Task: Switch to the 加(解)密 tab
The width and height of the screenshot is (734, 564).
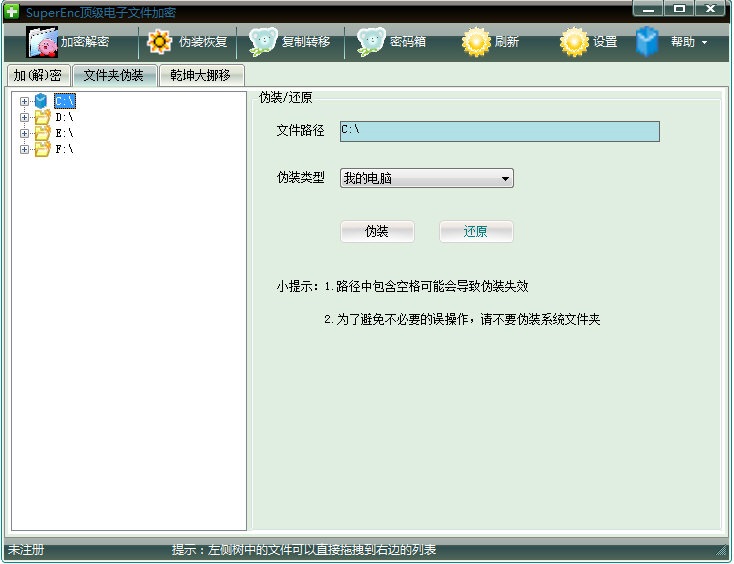Action: (x=38, y=75)
